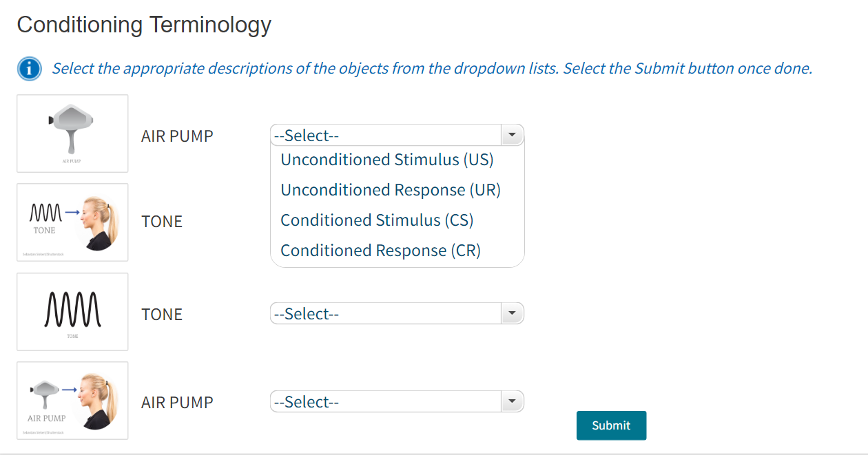Click the tone-to-face illustration image
The height and width of the screenshot is (455, 868).
[72, 222]
